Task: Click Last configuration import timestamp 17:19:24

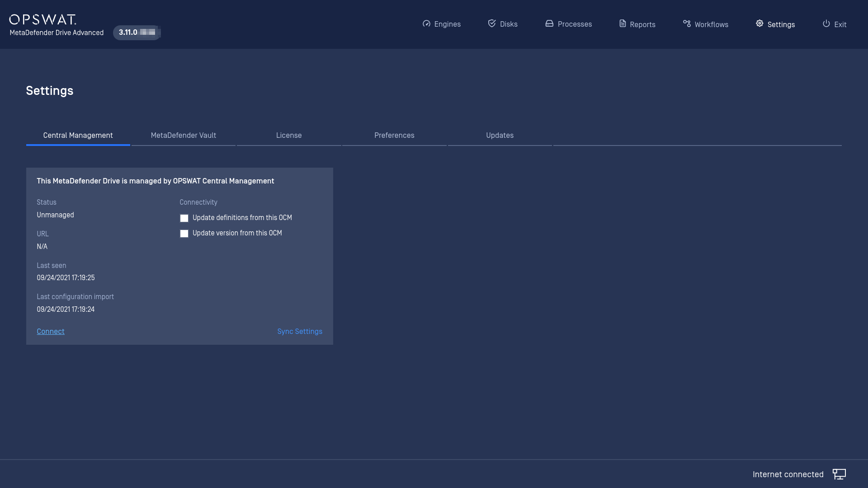Action: click(66, 310)
